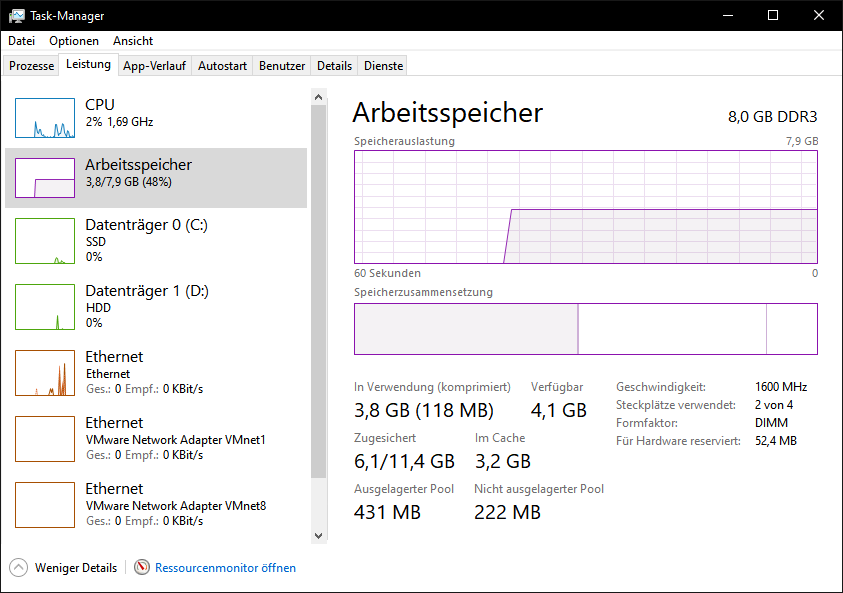
Task: Select the Arbeitsspeicher graph thumbnail
Action: click(45, 178)
